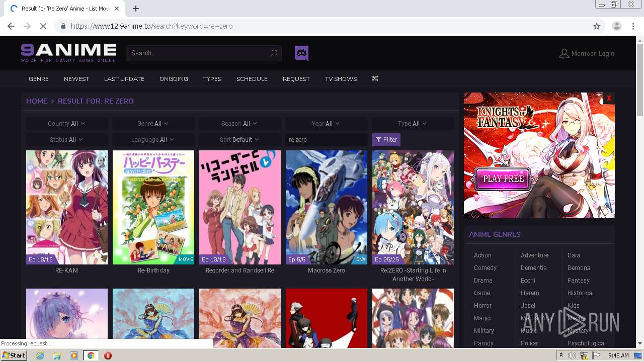Click the Member Login link
The image size is (644, 362).
[593, 53]
